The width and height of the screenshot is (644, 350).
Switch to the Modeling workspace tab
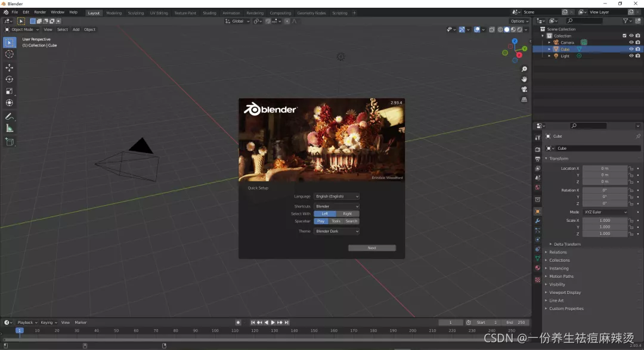(114, 13)
